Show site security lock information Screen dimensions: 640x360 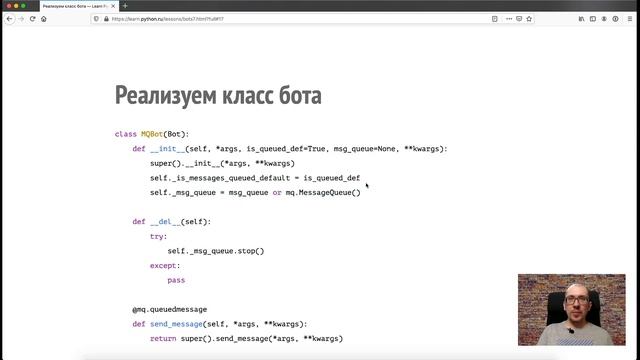[x=106, y=19]
